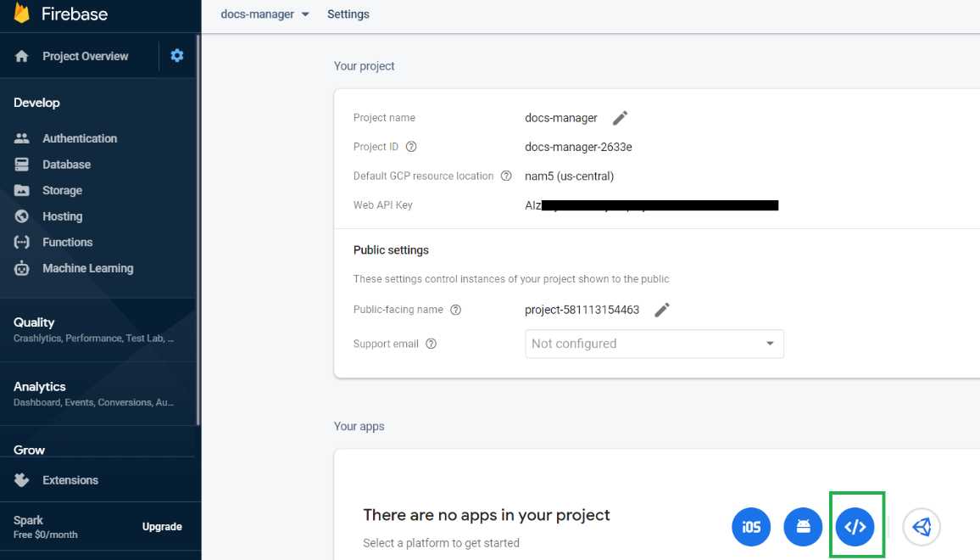Open the Storage section
The height and width of the screenshot is (560, 980).
click(x=62, y=190)
